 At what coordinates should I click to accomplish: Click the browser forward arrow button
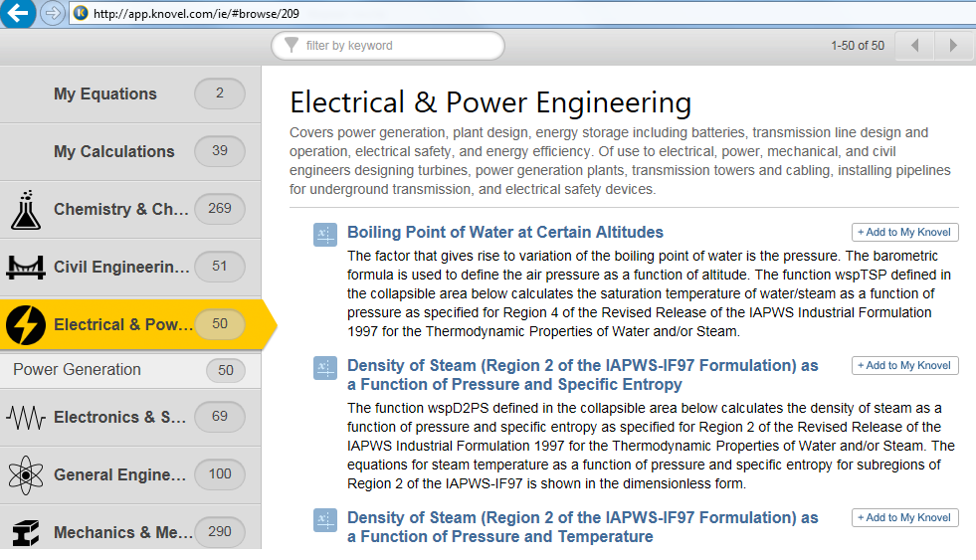(54, 13)
